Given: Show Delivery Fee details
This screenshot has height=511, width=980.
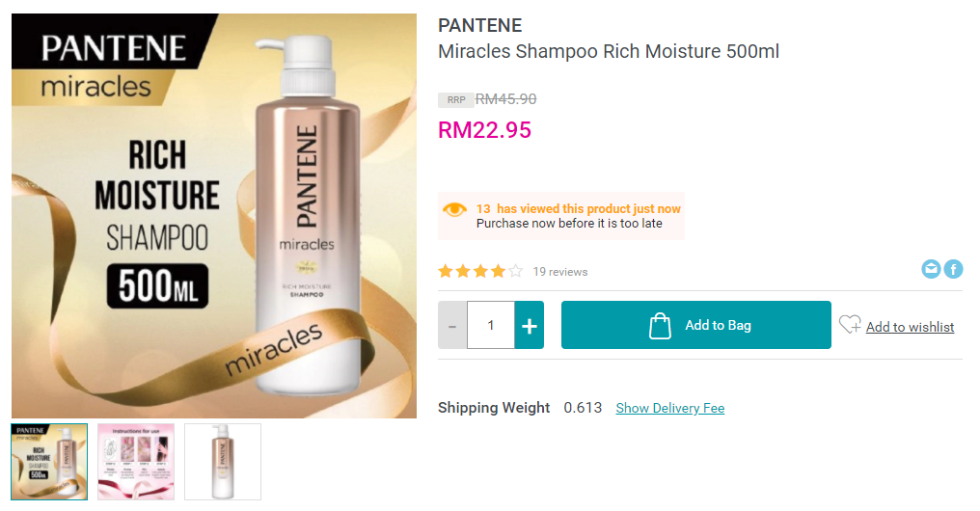Looking at the screenshot, I should (x=669, y=408).
